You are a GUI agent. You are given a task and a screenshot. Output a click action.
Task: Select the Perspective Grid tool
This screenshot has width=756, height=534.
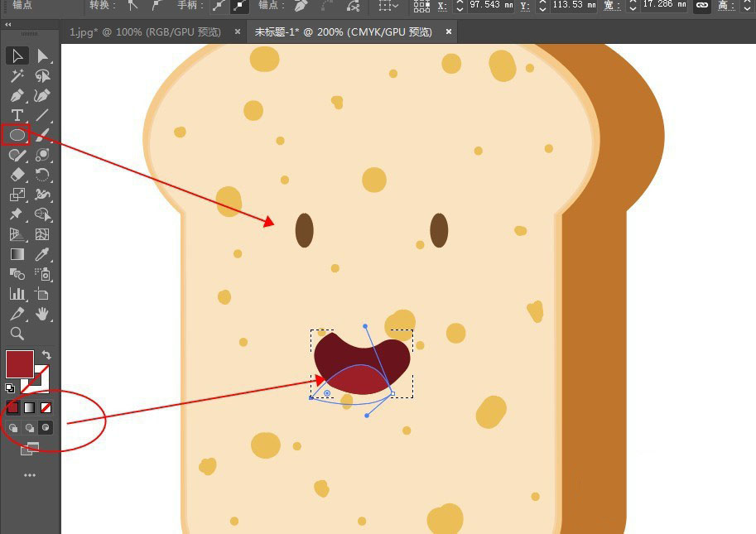[17, 234]
